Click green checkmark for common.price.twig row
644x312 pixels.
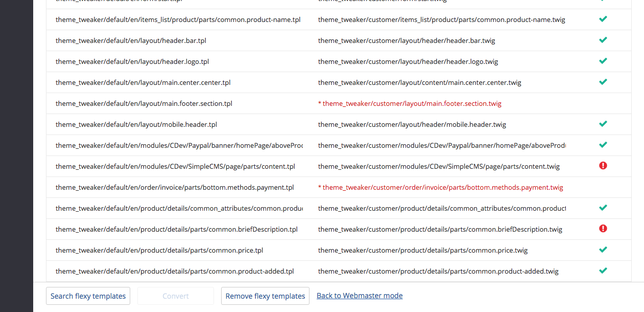pyautogui.click(x=603, y=250)
